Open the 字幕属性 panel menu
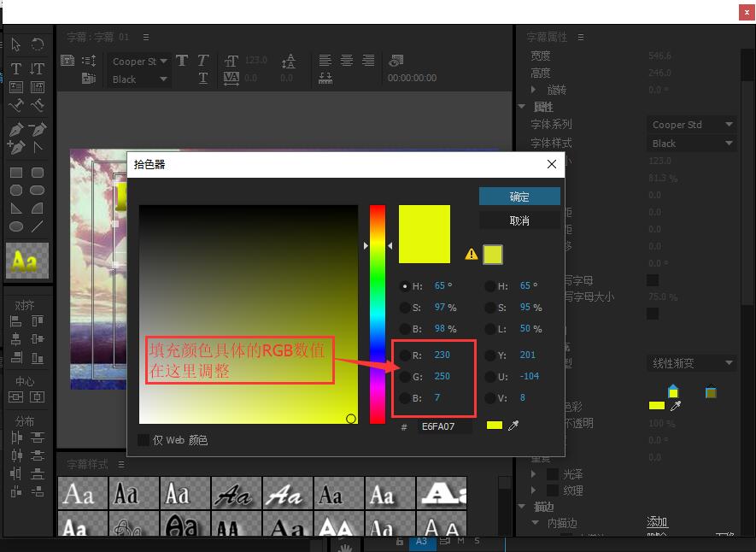 click(581, 37)
